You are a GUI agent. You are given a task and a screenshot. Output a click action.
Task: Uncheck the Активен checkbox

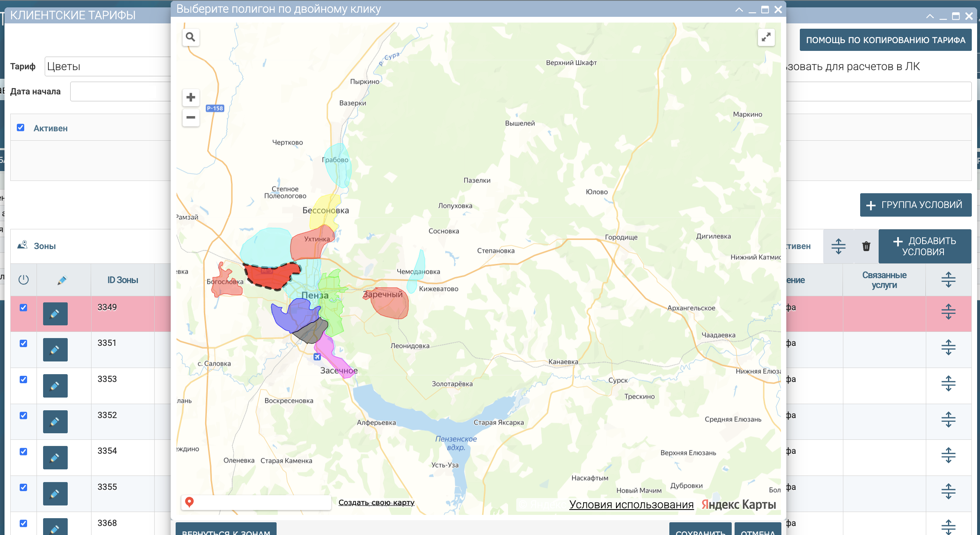pos(21,128)
